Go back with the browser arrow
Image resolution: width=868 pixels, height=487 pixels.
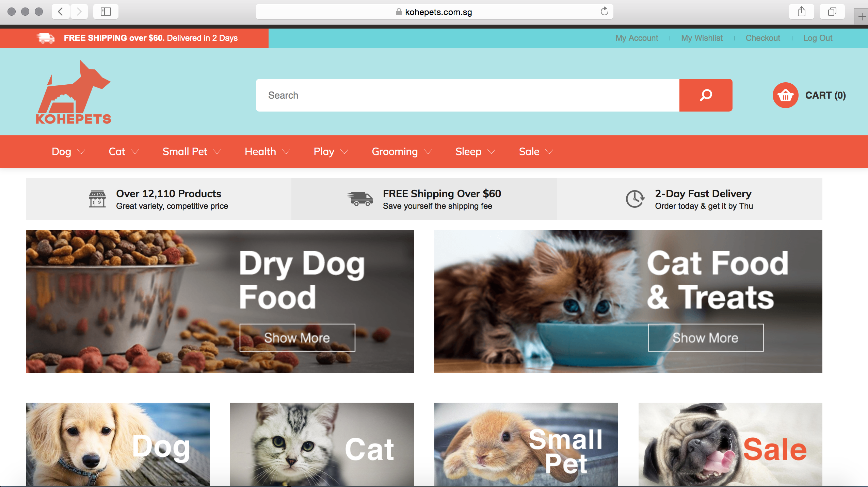pos(61,12)
